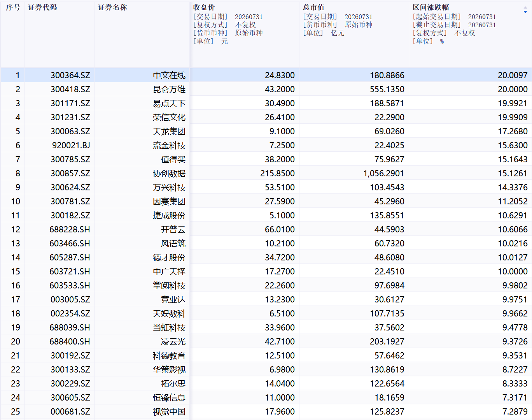Image resolution: width=532 pixels, height=420 pixels.
Task: Select stock code 300364.SZ
Action: click(x=70, y=75)
